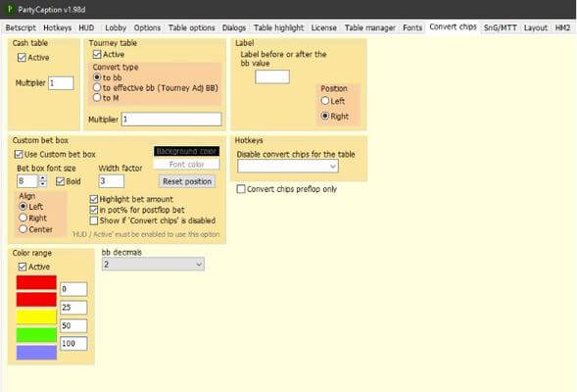577x392 pixels.
Task: Toggle 'In pot% for postflop bet' checkbox
Action: pos(94,210)
